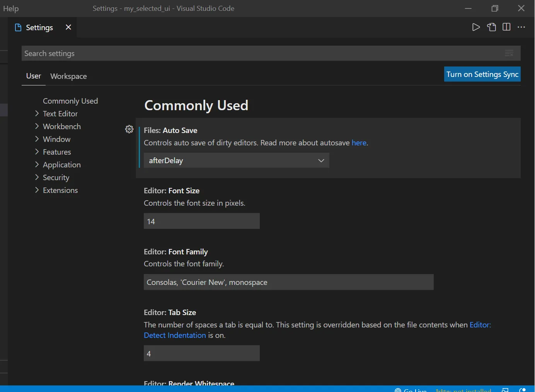This screenshot has height=392, width=535.
Task: Switch to the Workspace settings tab
Action: click(x=68, y=76)
